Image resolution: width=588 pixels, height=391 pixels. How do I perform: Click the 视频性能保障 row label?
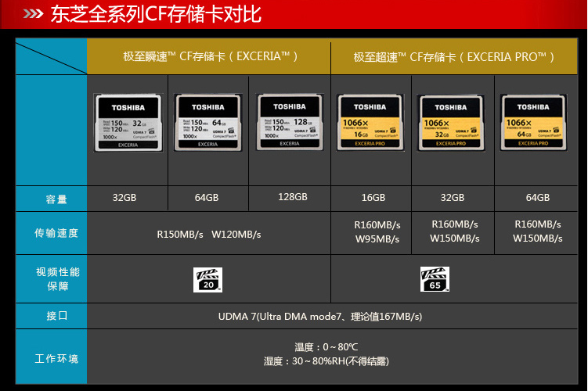tap(58, 279)
